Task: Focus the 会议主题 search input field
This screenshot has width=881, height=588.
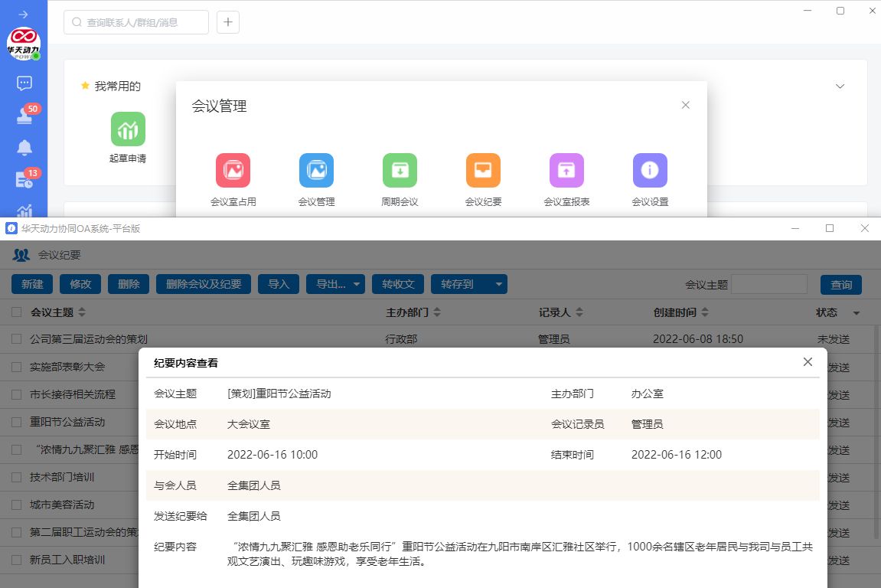Action: tap(768, 285)
